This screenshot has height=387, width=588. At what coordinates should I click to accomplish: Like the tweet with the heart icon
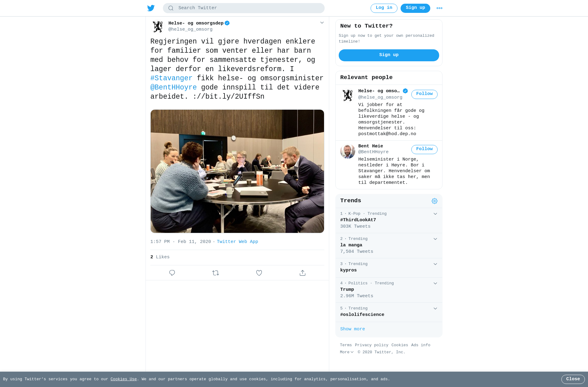tap(259, 273)
